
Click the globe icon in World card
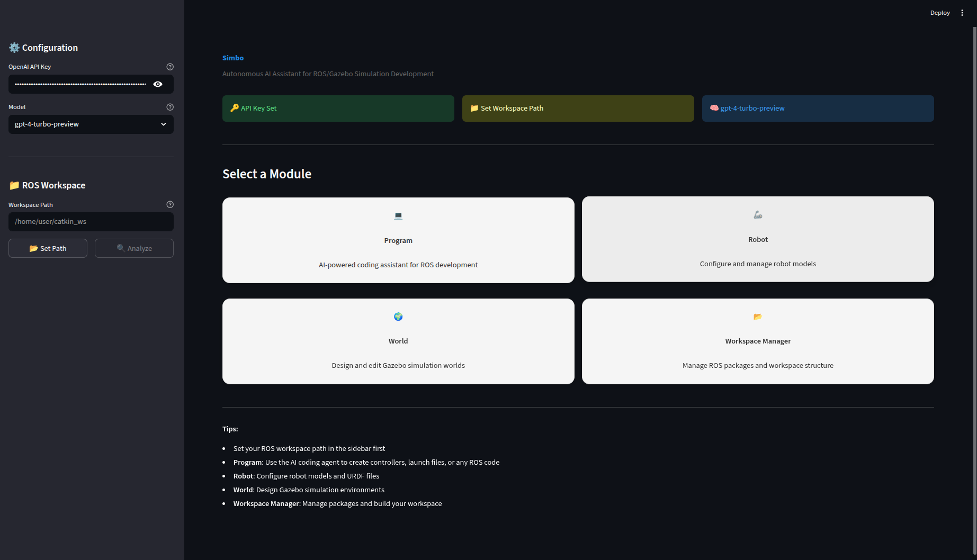398,317
